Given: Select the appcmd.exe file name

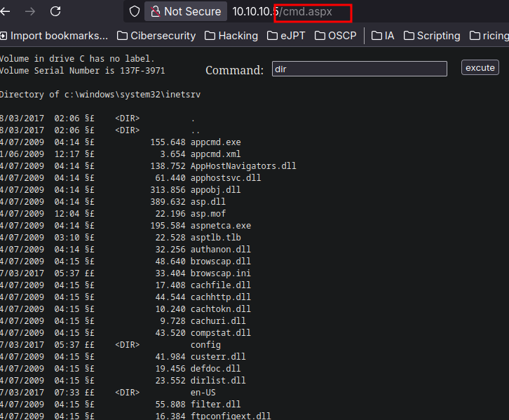Looking at the screenshot, I should tap(215, 142).
